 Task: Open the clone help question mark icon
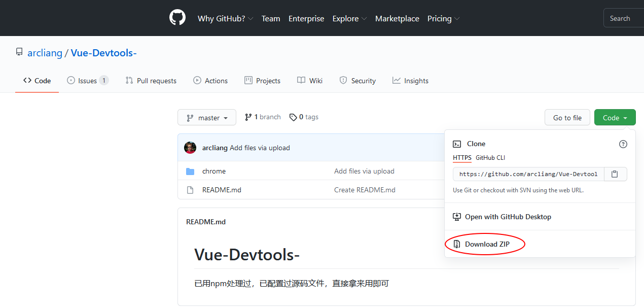623,144
